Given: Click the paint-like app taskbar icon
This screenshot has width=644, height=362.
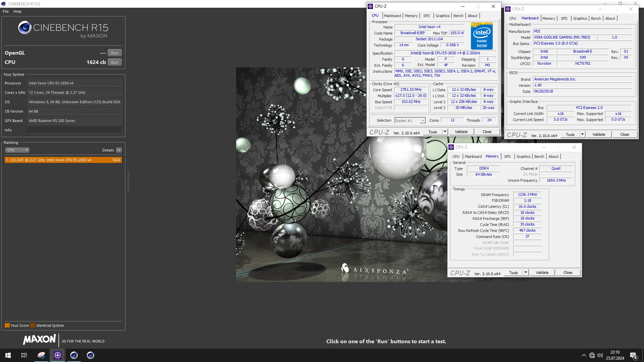Looking at the screenshot, I should coord(41,355).
